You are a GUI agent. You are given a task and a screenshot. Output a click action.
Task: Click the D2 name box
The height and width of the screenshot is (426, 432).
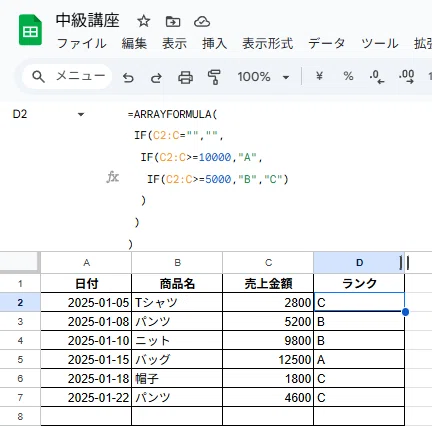[x=20, y=114]
